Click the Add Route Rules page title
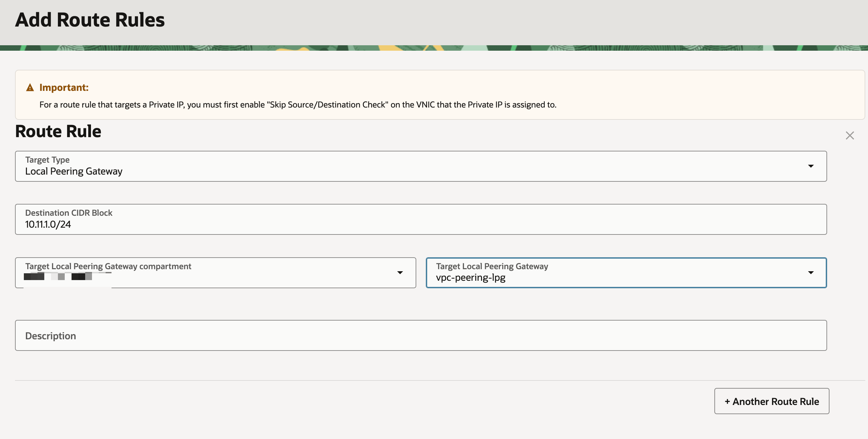868x439 pixels. [90, 20]
